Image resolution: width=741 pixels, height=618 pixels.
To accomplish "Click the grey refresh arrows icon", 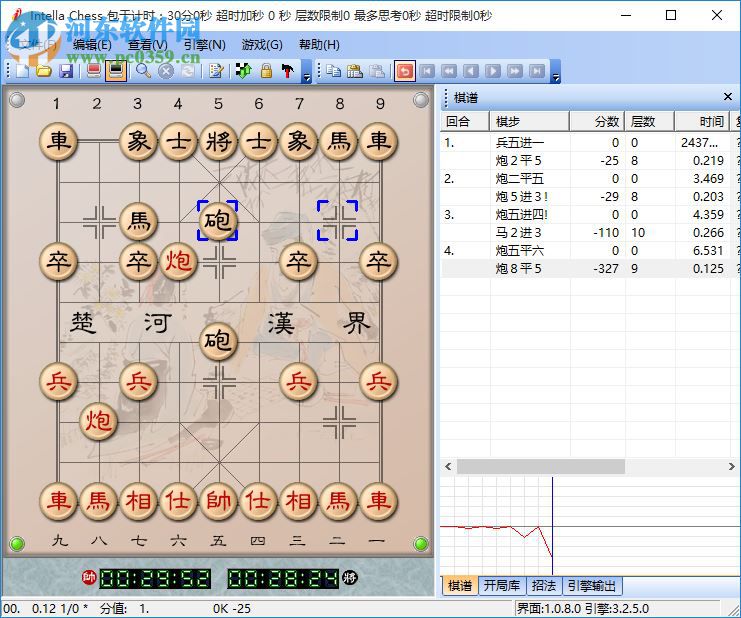I will (188, 71).
